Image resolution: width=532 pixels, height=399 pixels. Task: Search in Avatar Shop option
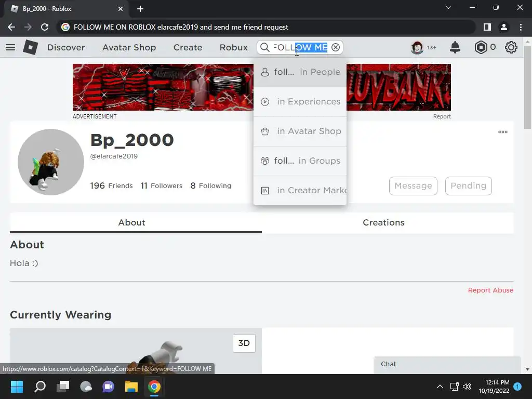tap(300, 131)
